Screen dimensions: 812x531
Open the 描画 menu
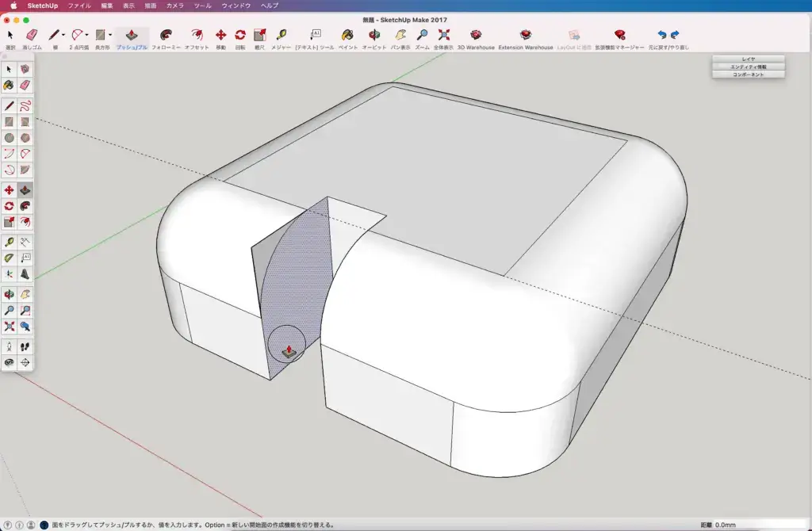tap(150, 6)
